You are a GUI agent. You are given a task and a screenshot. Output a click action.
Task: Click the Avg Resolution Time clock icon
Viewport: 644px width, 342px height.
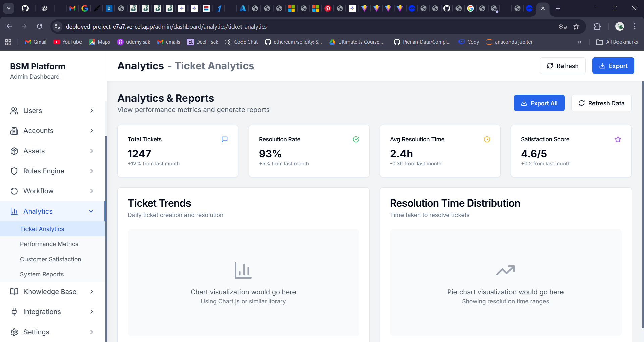pyautogui.click(x=487, y=139)
